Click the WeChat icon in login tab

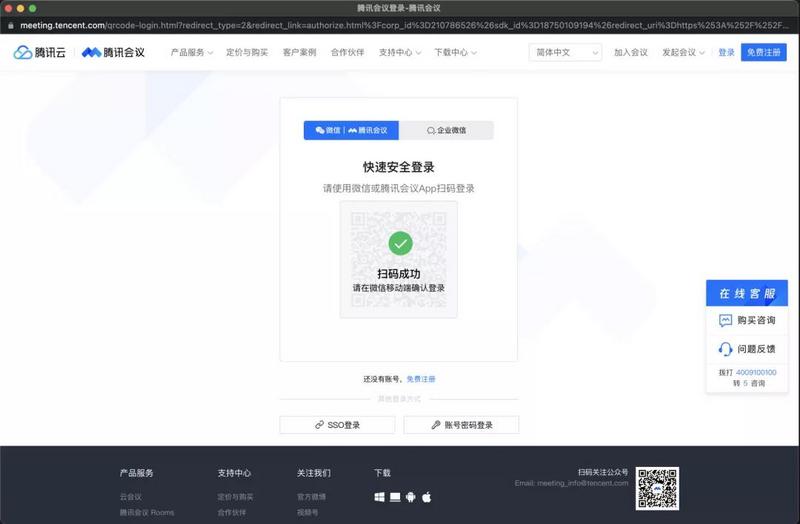[320, 130]
